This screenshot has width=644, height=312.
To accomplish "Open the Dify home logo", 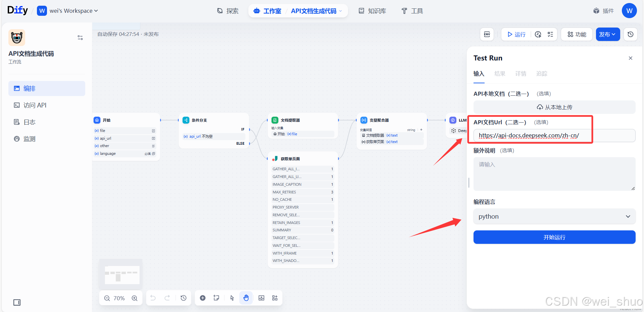I will 17,10.
